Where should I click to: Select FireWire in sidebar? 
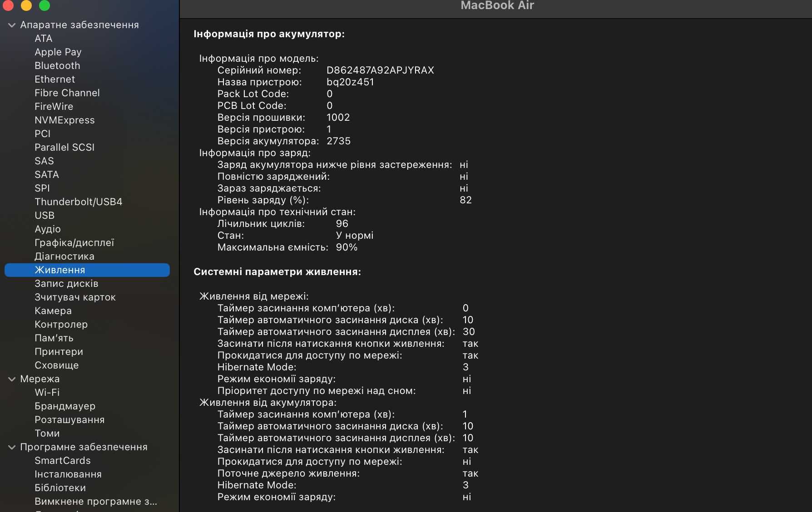click(x=54, y=107)
